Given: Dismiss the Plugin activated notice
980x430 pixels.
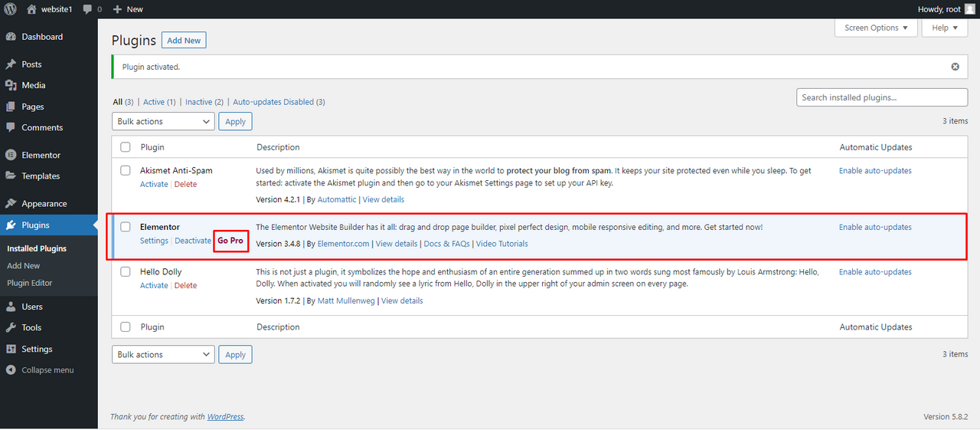Looking at the screenshot, I should 955,67.
